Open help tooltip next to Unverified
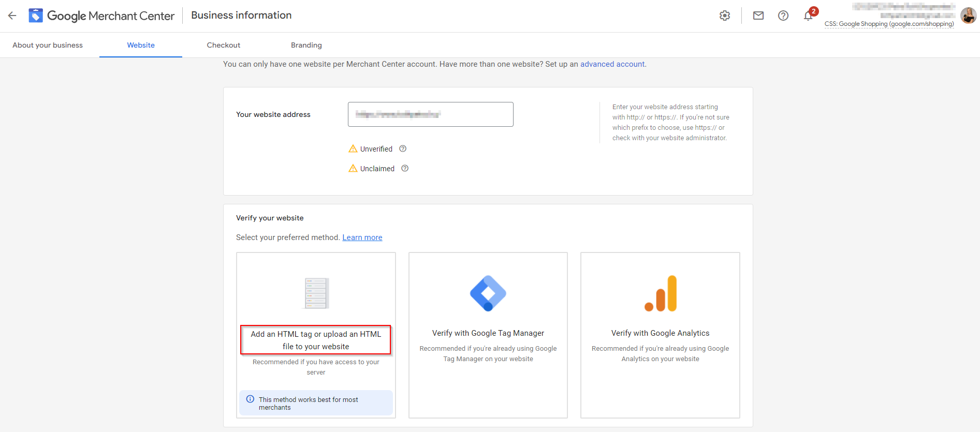Image resolution: width=980 pixels, height=432 pixels. (x=403, y=149)
